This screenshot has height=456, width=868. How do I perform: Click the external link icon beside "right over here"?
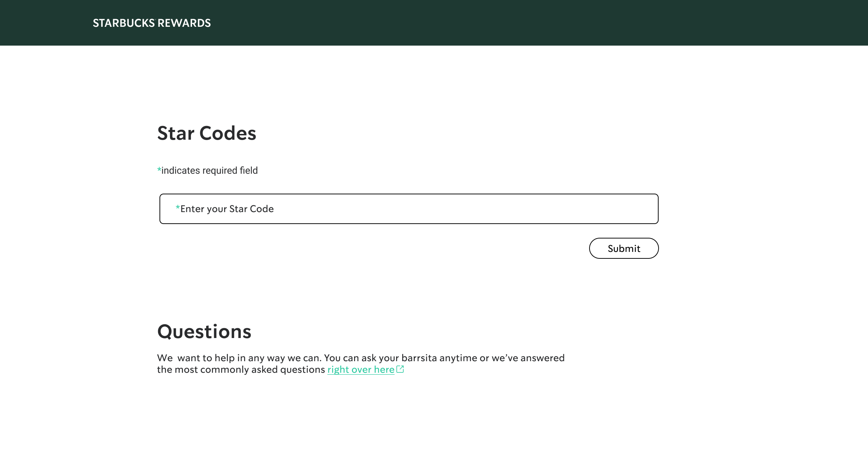coord(400,370)
